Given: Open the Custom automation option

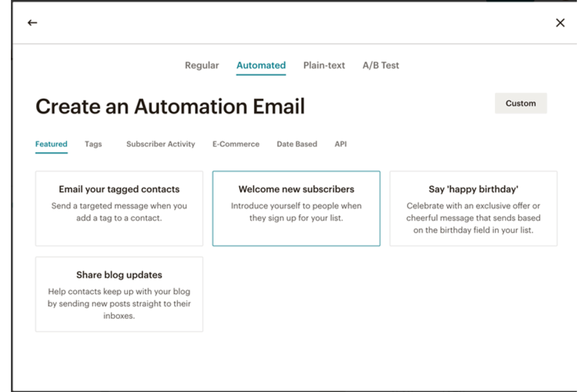Looking at the screenshot, I should point(520,103).
